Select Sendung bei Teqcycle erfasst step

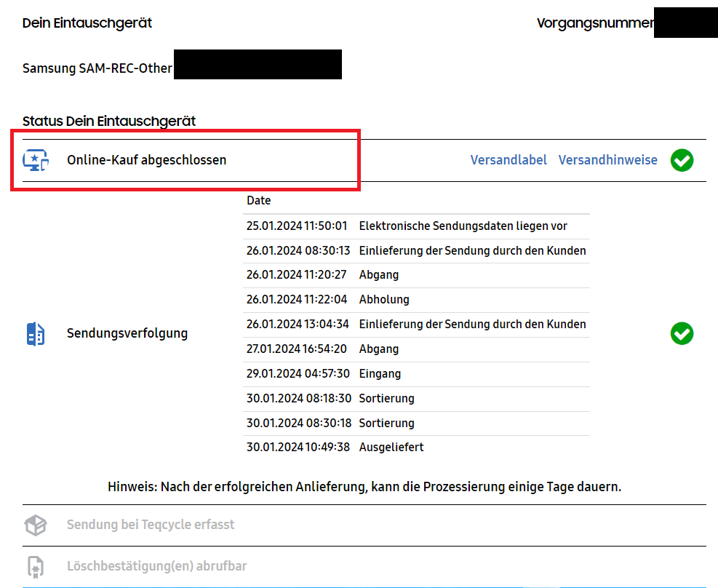point(151,525)
